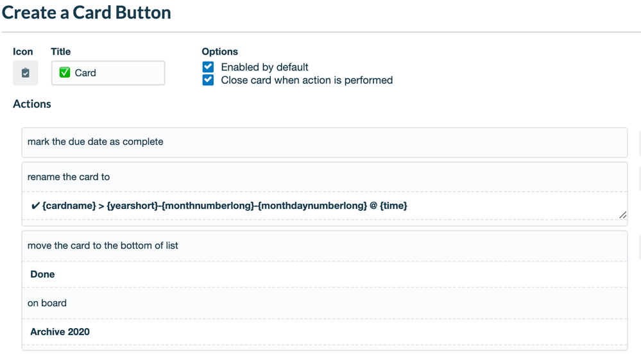The height and width of the screenshot is (364, 641).
Task: Toggle Close card when action is performed
Action: point(208,80)
